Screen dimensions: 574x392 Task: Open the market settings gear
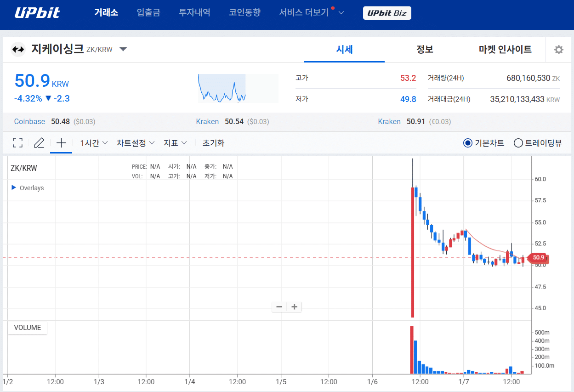click(x=558, y=49)
